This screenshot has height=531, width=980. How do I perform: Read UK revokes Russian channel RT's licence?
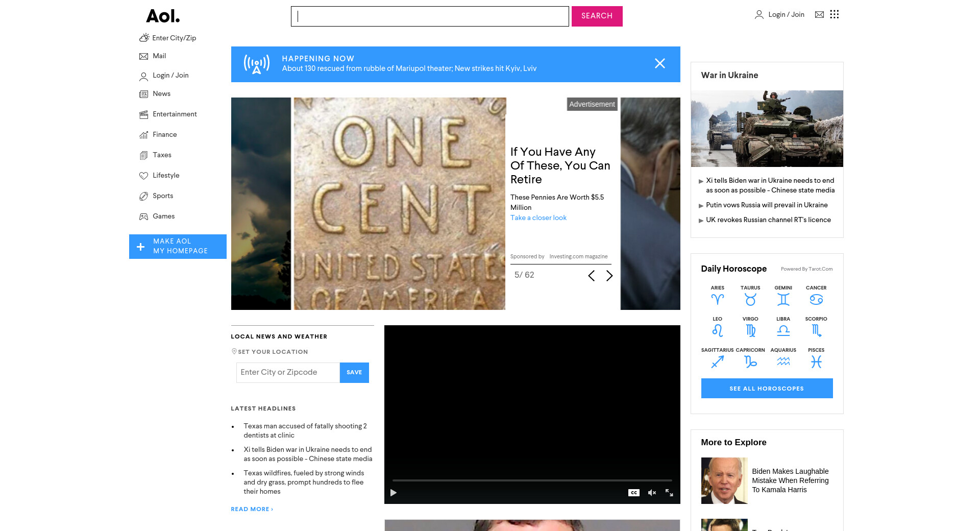[x=768, y=220]
